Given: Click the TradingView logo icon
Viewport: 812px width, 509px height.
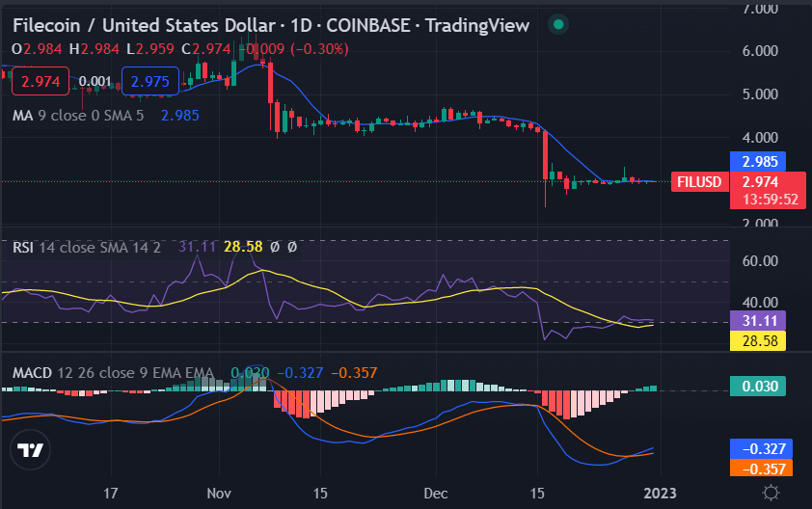Looking at the screenshot, I should 30,449.
